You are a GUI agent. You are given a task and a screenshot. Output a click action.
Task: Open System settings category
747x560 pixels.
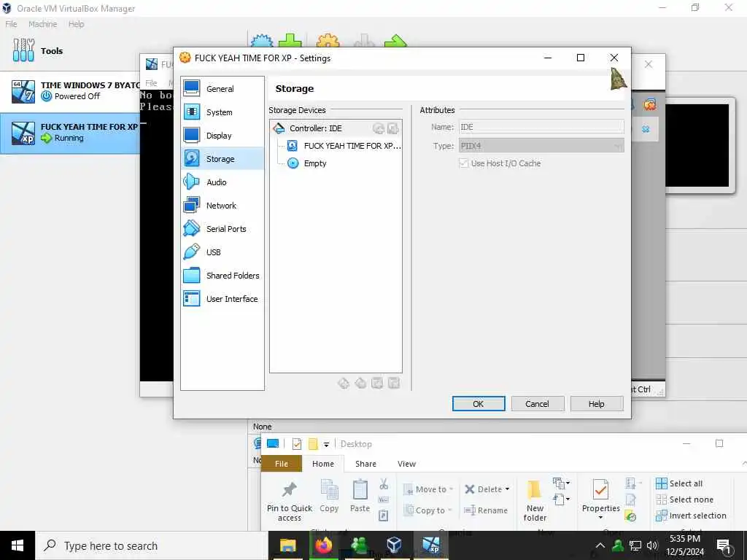pos(222,112)
